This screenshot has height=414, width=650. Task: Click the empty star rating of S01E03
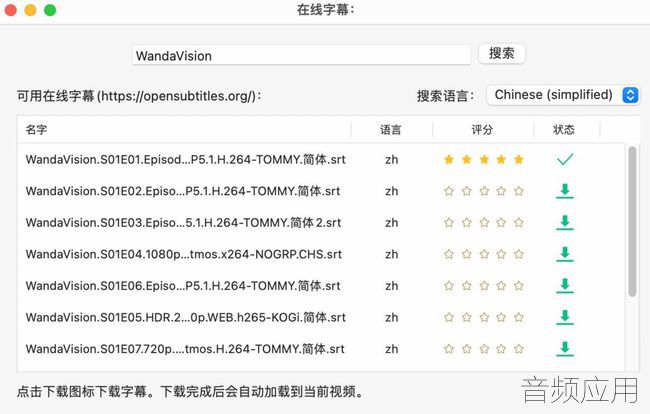[x=484, y=223]
